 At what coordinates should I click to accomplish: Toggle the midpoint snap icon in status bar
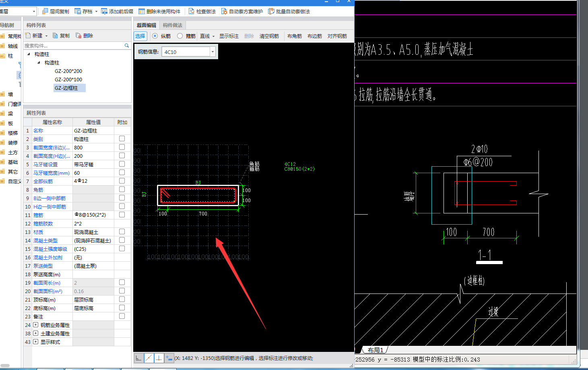click(149, 358)
